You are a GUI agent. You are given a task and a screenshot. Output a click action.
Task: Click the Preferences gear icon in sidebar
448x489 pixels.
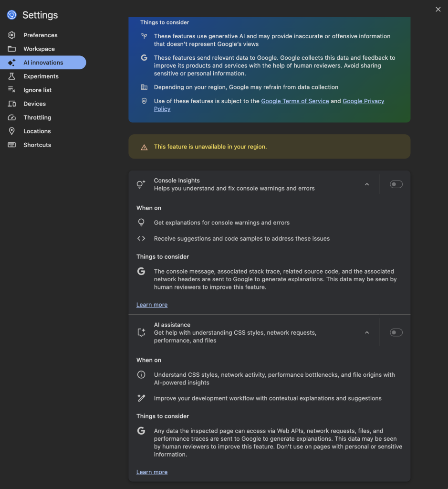pyautogui.click(x=12, y=35)
